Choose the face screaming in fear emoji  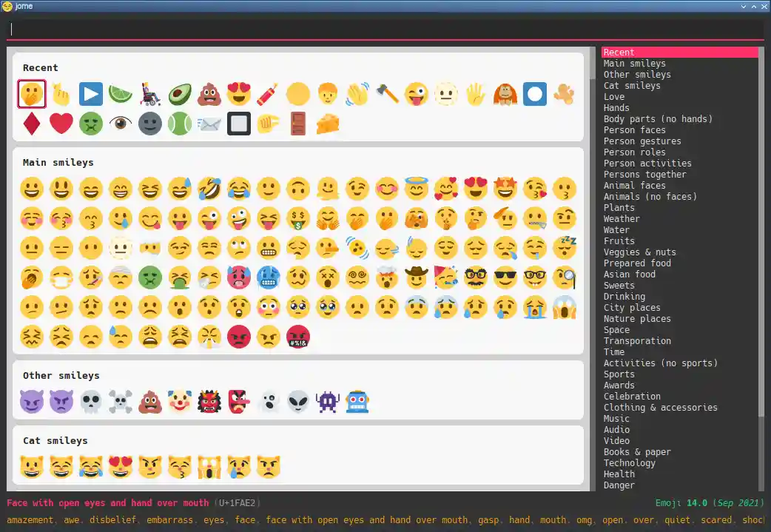[x=565, y=307]
